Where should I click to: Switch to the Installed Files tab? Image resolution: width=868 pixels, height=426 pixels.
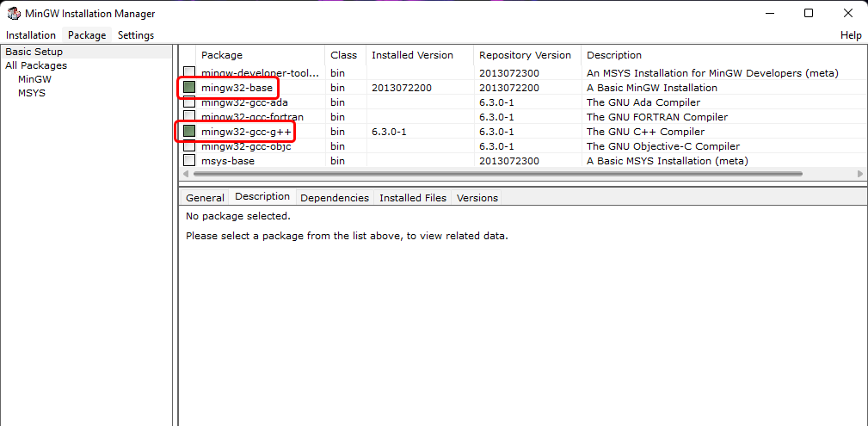[413, 198]
